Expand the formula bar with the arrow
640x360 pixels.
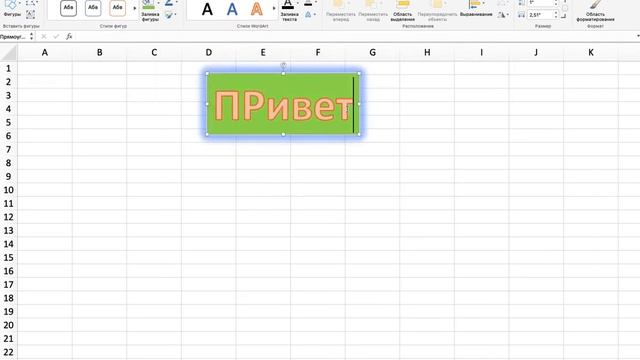click(637, 36)
